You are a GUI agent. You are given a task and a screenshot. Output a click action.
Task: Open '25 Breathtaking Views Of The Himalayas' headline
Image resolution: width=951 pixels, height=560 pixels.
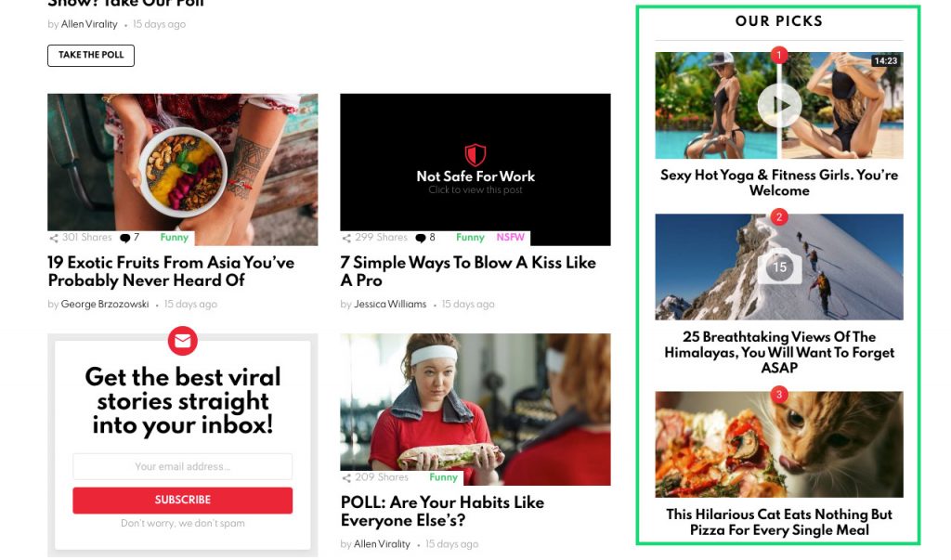coord(779,352)
